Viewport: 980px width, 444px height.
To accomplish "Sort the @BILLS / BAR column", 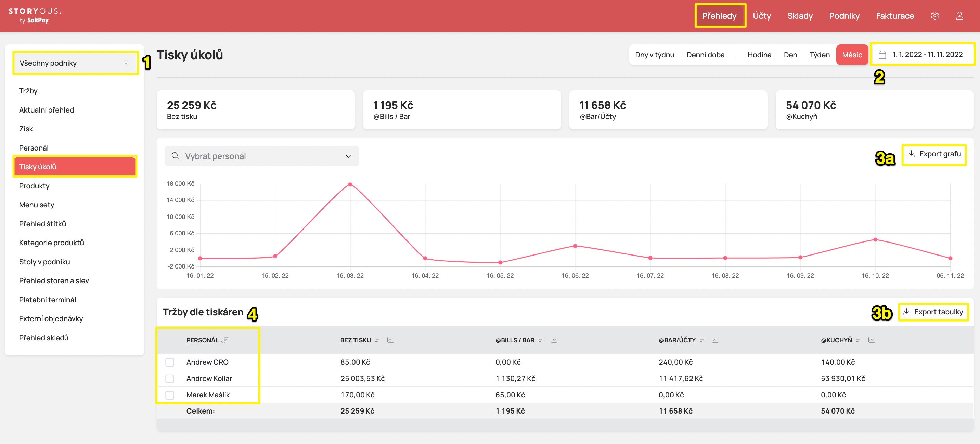I will pos(541,340).
